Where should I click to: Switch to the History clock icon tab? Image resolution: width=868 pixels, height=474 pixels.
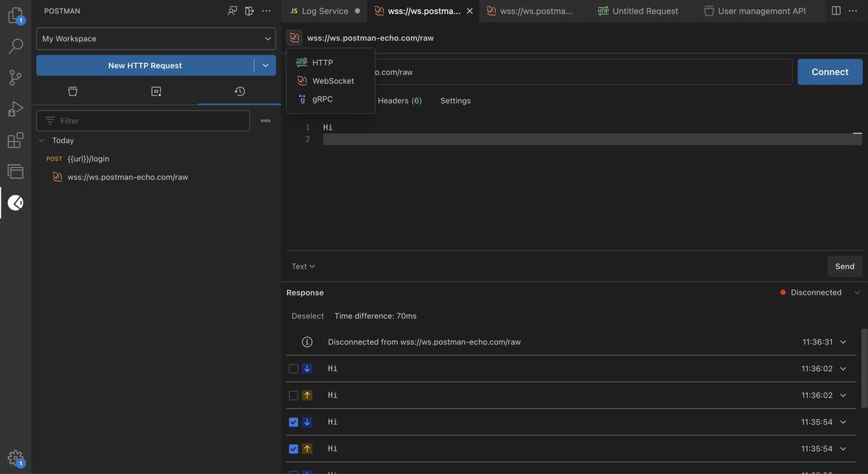click(x=239, y=91)
